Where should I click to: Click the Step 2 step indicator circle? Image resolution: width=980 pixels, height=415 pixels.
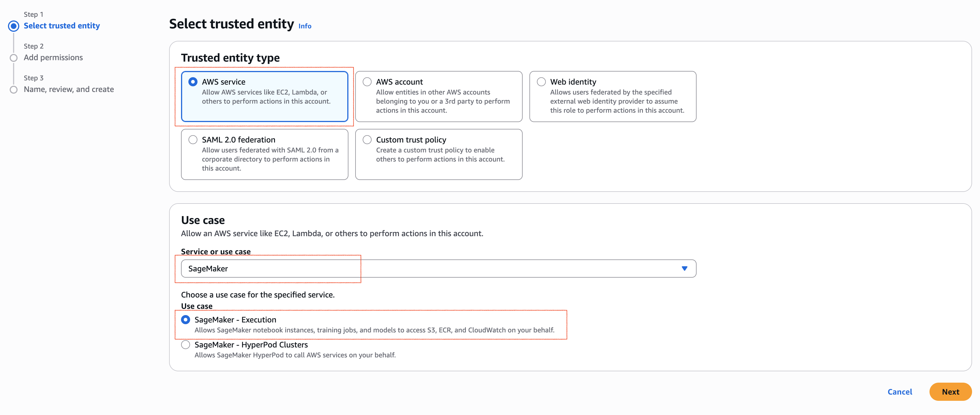tap(14, 58)
